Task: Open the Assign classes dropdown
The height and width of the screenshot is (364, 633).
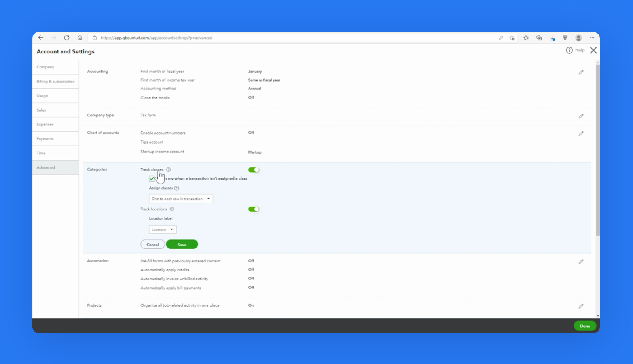Action: (180, 199)
